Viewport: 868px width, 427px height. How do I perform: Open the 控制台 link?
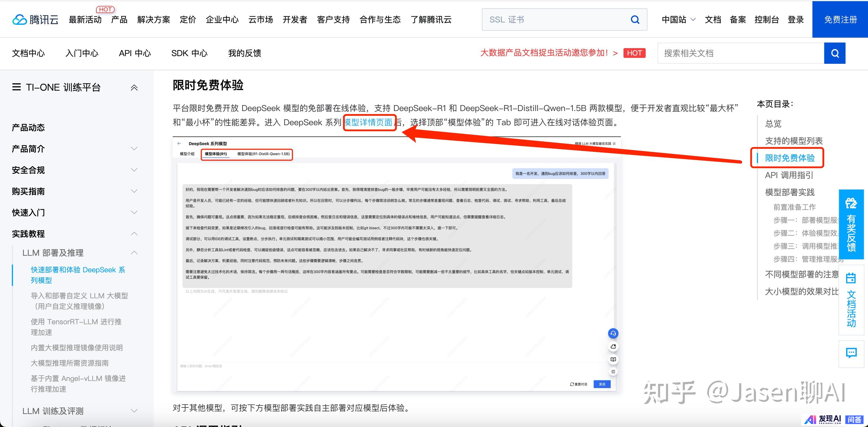coord(767,19)
